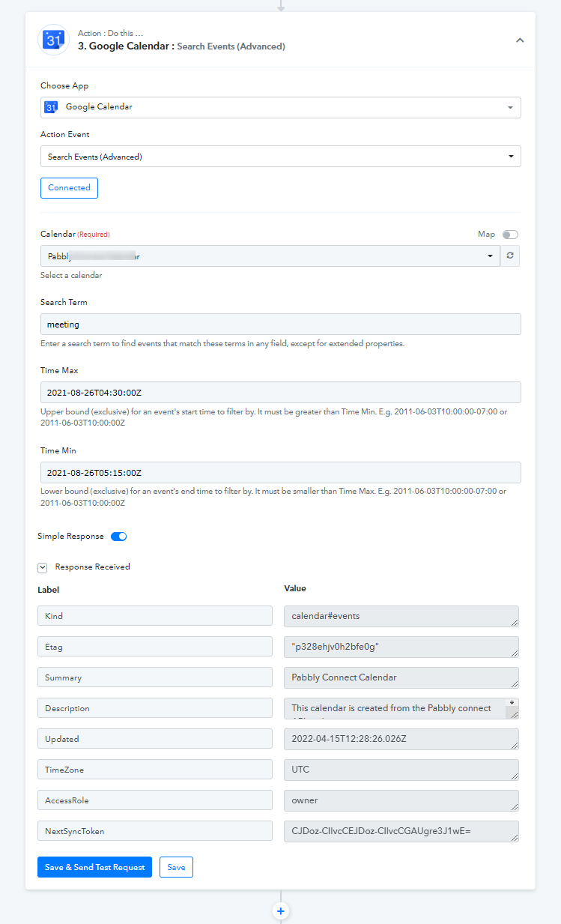Collapse the step using the header chevron
Image resolution: width=561 pixels, height=924 pixels.
pos(520,40)
